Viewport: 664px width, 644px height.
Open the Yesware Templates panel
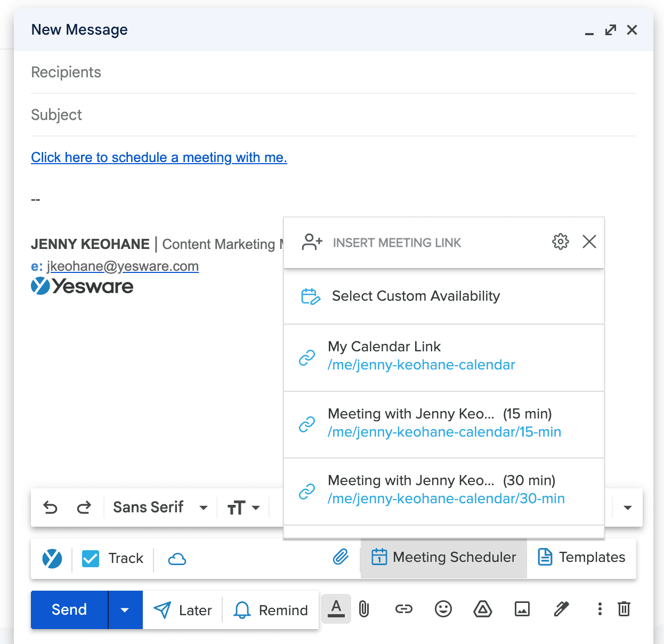pos(581,557)
